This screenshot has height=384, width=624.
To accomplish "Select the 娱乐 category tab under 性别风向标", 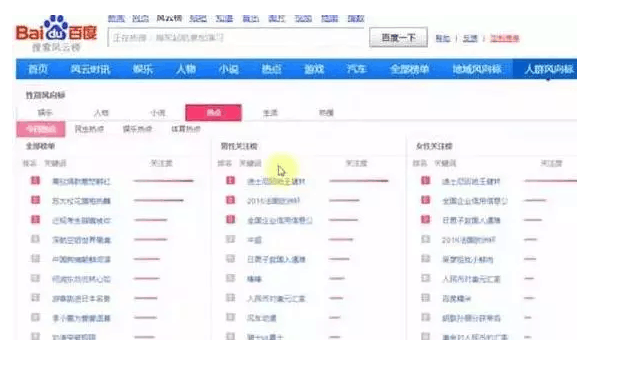I will click(x=45, y=113).
